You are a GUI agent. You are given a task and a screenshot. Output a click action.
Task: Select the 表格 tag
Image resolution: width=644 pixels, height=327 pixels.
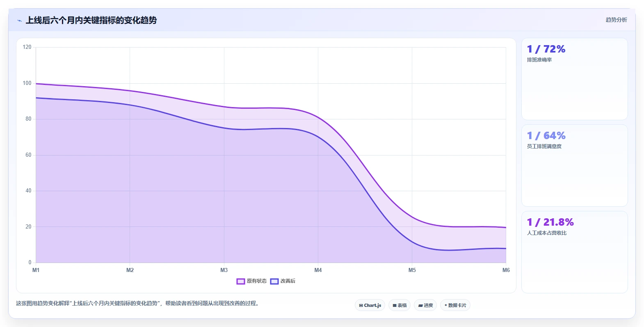tap(400, 305)
